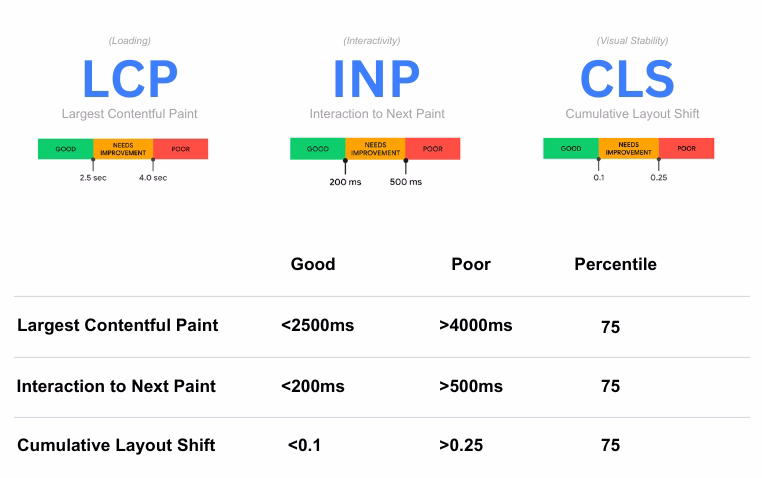Click the Good column header in table
Screen dimensions: 762x478
(x=313, y=264)
